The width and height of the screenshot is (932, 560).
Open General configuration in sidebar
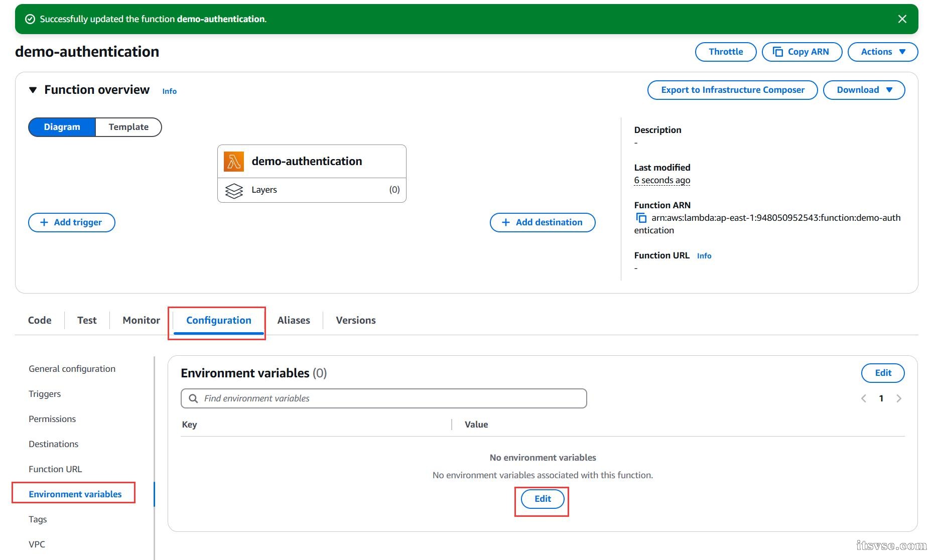coord(72,369)
